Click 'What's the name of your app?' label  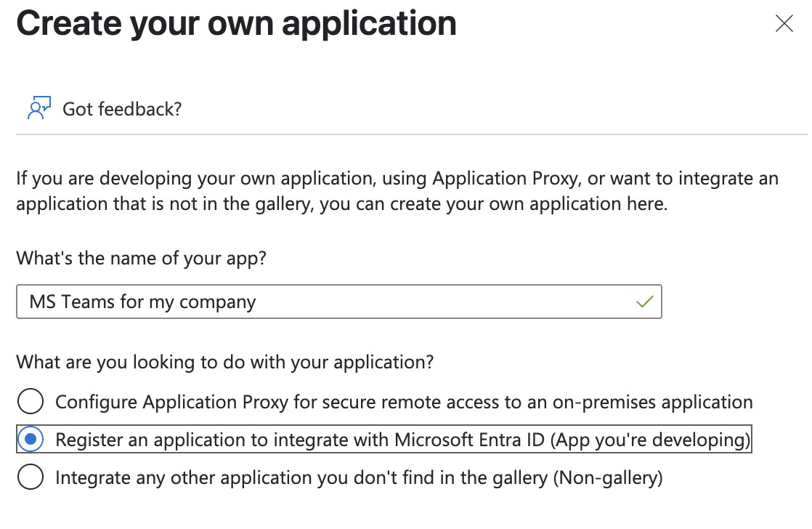click(x=142, y=258)
